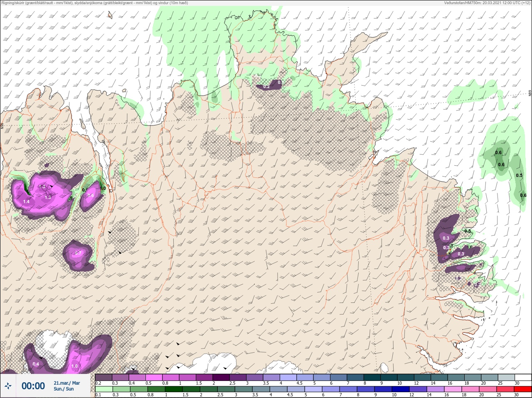This screenshot has height=398, width=532.
Task: Click the '4.5' label in the upper legend scale
Action: [299, 383]
